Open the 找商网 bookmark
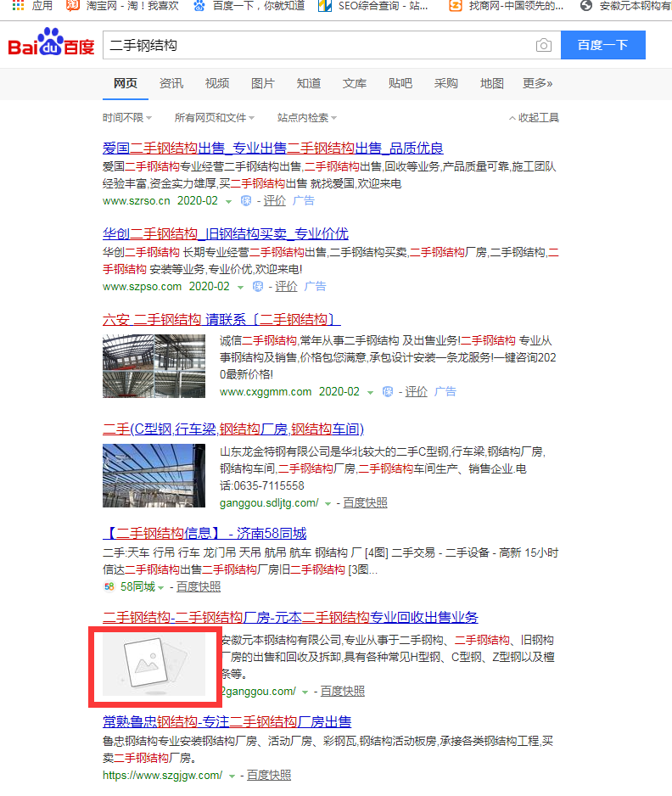This screenshot has width=672, height=796. 507,6
